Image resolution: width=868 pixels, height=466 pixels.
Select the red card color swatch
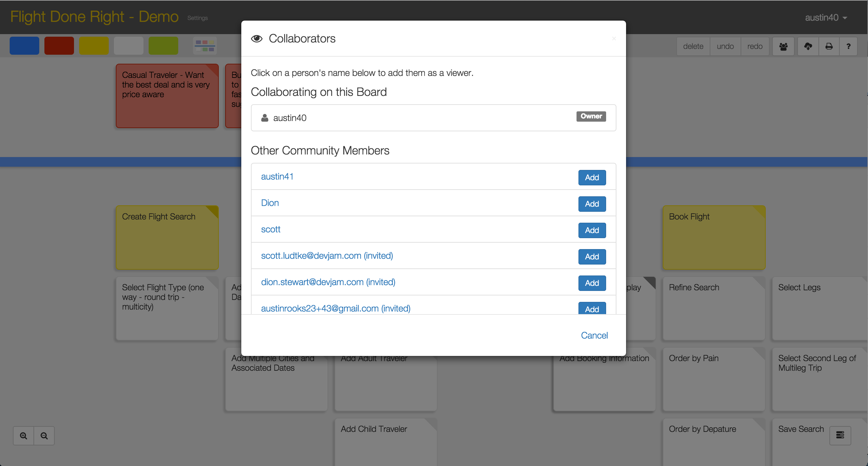pos(59,46)
